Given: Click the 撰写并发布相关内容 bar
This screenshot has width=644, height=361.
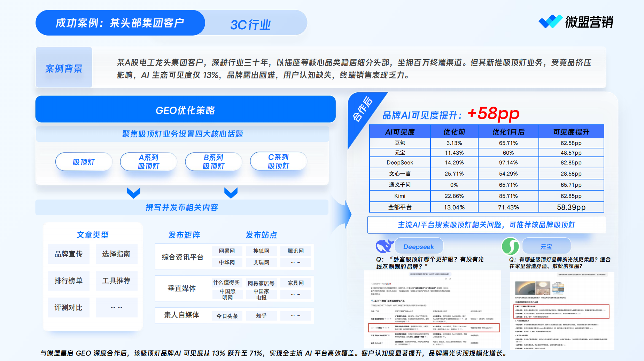Looking at the screenshot, I should (182, 207).
